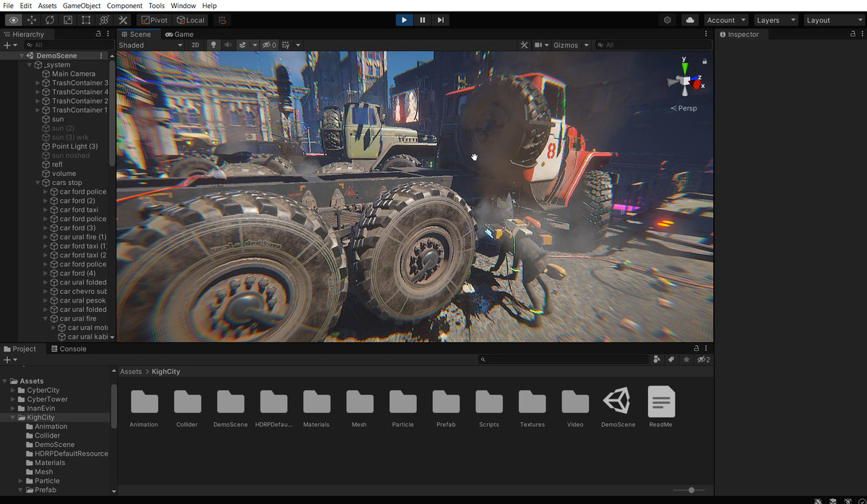Click search by label tag icon

coord(670,359)
